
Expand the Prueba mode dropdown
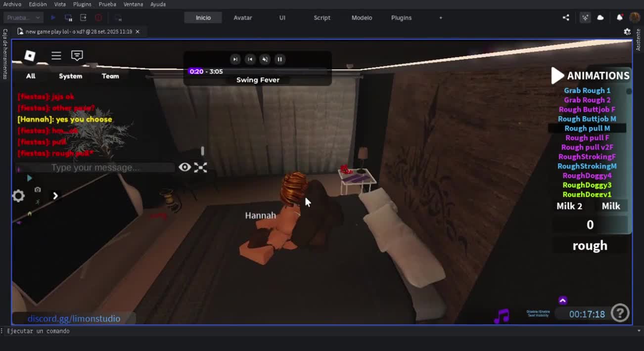click(x=23, y=18)
